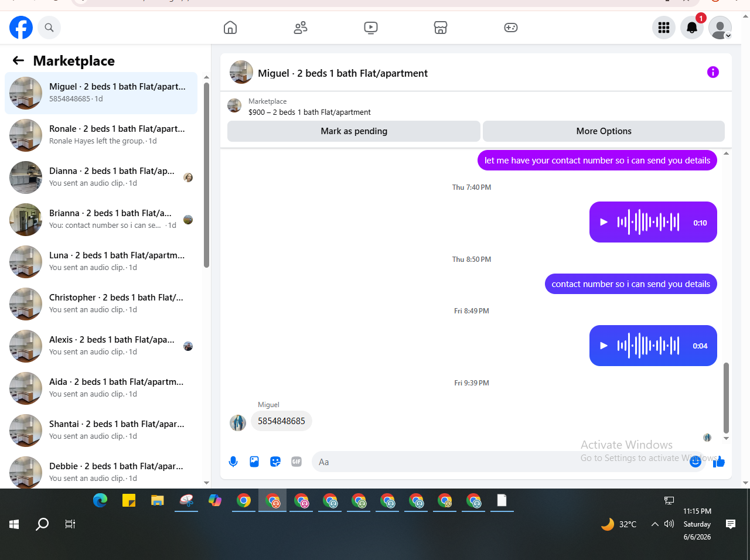Image resolution: width=750 pixels, height=560 pixels.
Task: Open the Video (Watch) icon
Action: click(371, 28)
